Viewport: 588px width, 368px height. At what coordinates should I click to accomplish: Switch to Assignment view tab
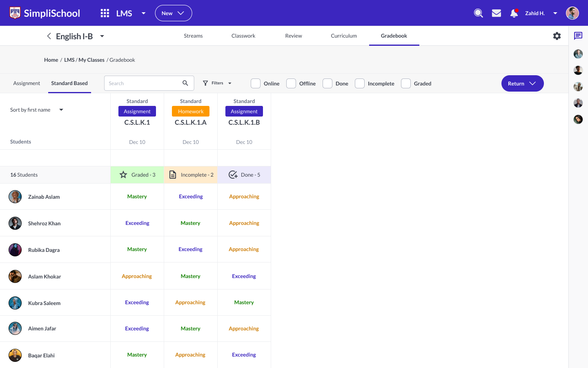click(x=27, y=83)
